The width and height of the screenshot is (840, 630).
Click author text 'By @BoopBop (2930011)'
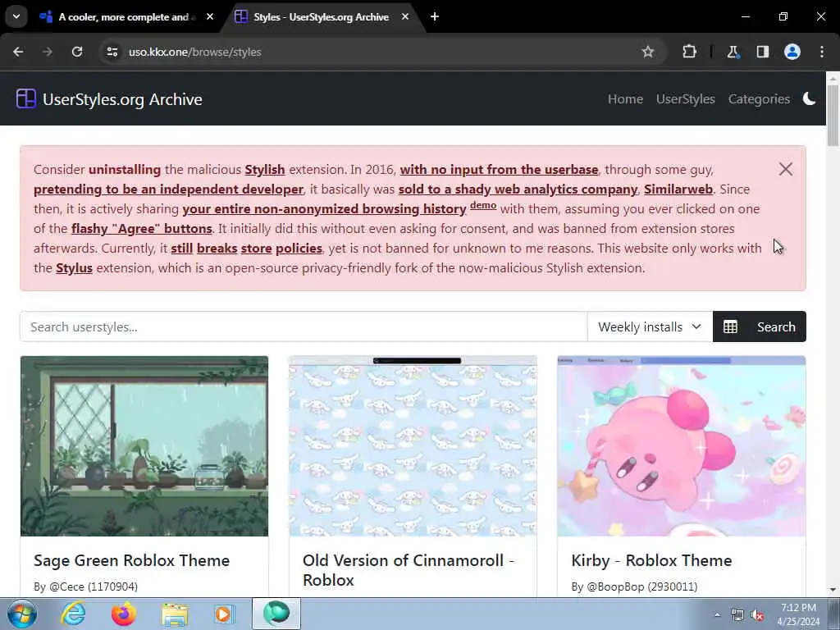(634, 587)
